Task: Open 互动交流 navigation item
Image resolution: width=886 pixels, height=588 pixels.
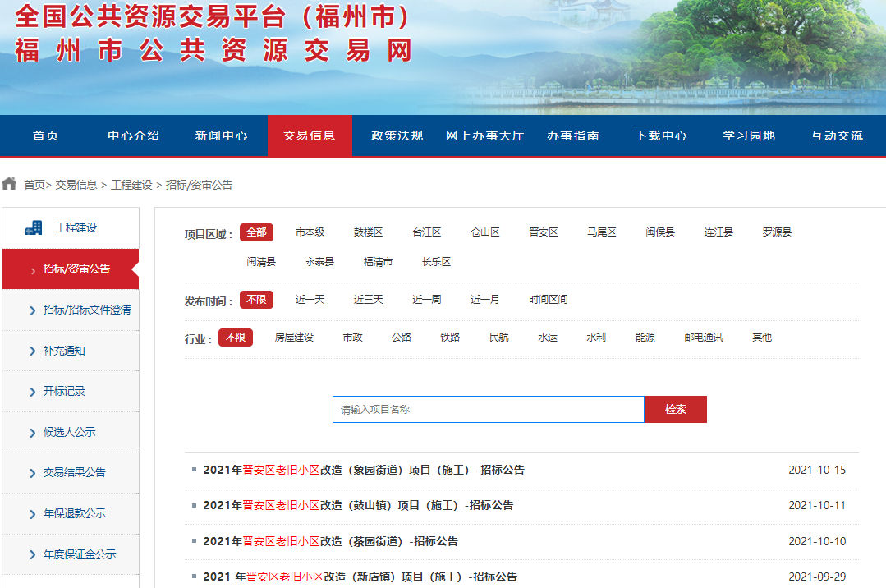Action: click(x=837, y=136)
